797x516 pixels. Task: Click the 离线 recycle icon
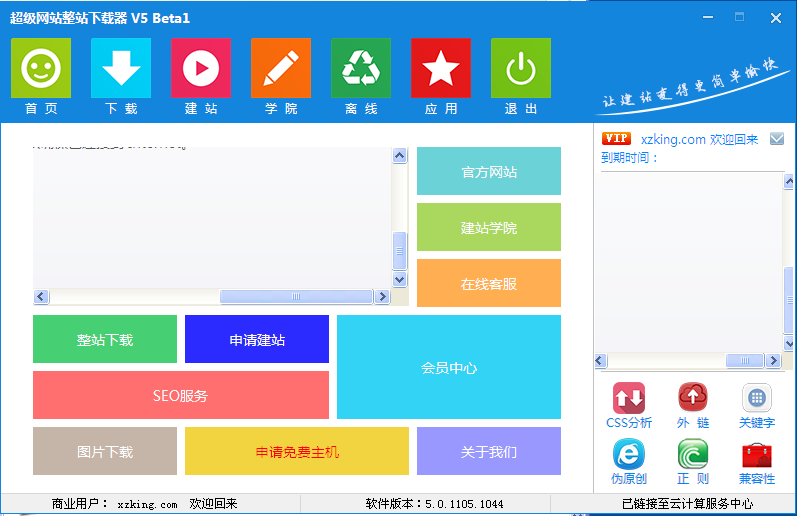(361, 68)
